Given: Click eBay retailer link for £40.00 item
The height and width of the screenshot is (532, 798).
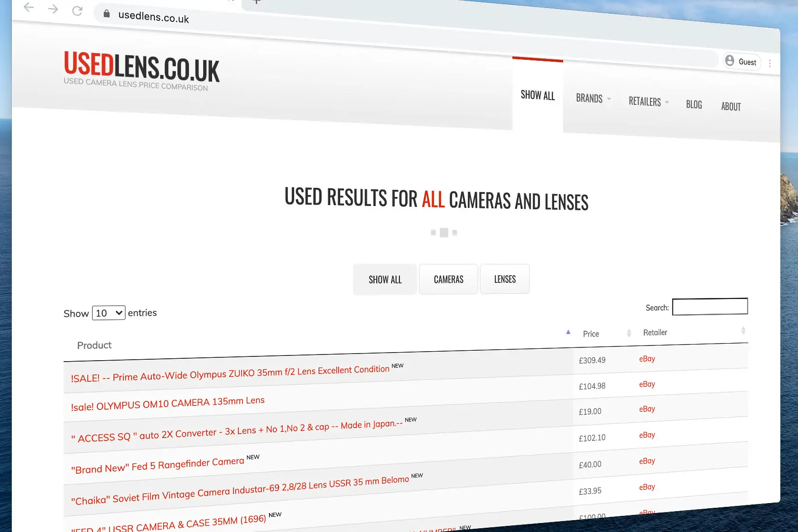Looking at the screenshot, I should [647, 461].
